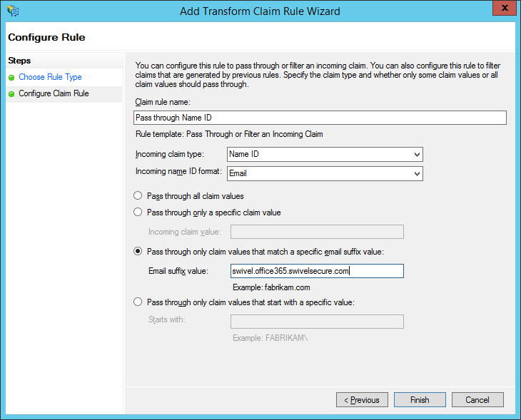
Task: Click the Starts with text field
Action: (x=317, y=321)
